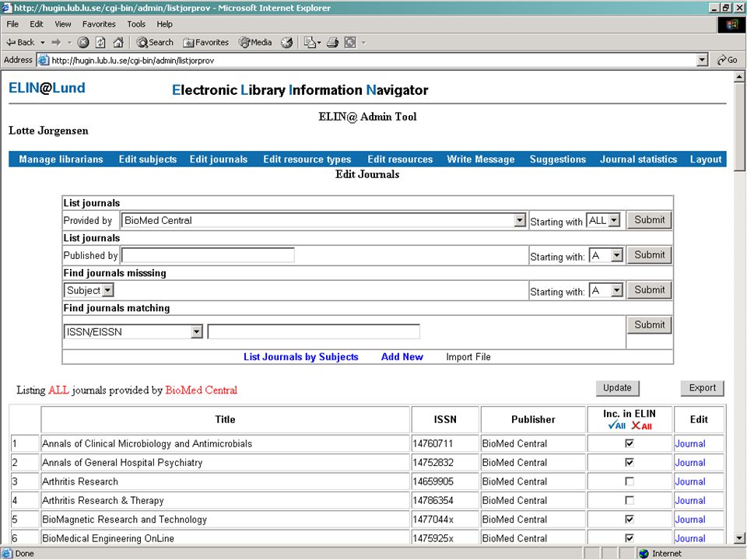Click the Internet zone globe in status bar
This screenshot has height=560, width=747.
point(644,553)
